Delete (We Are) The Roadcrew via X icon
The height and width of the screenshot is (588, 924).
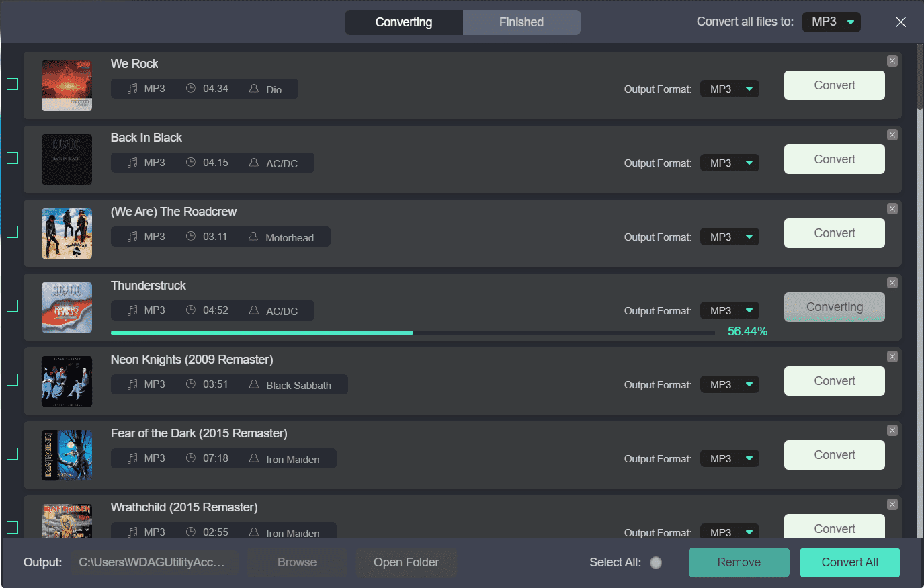coord(892,209)
